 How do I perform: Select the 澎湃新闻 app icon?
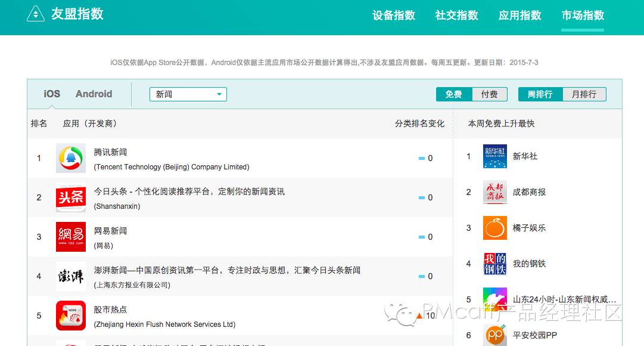[71, 276]
